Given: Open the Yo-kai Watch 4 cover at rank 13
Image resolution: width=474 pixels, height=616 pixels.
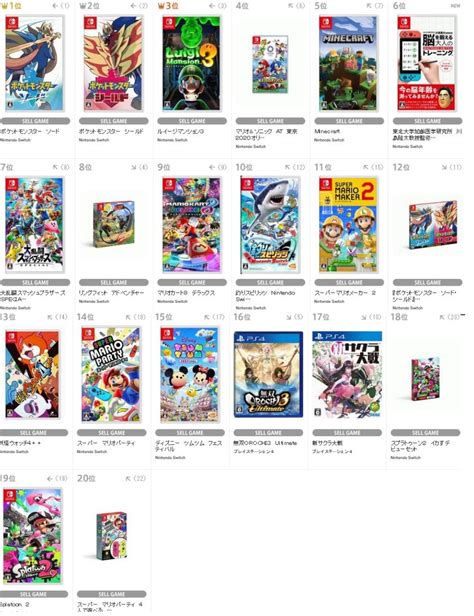Looking at the screenshot, I should pyautogui.click(x=33, y=375).
